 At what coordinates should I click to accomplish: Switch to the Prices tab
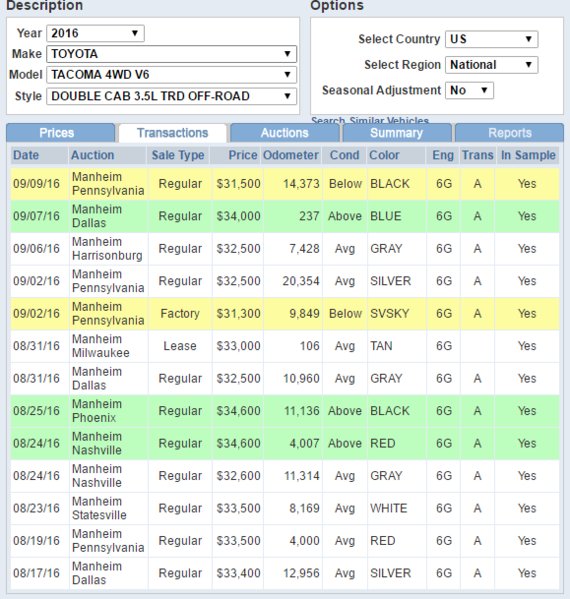(60, 133)
